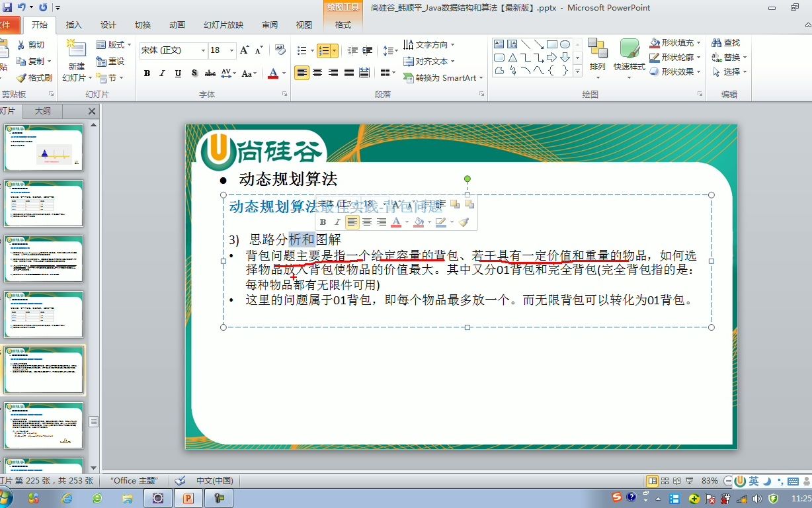The height and width of the screenshot is (508, 812).
Task: Open the font family dropdown showing 宋体
Action: tap(203, 50)
